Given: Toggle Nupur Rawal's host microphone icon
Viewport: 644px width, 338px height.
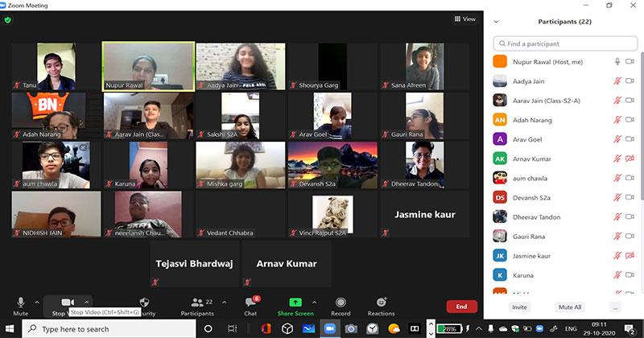Looking at the screenshot, I should tap(618, 61).
